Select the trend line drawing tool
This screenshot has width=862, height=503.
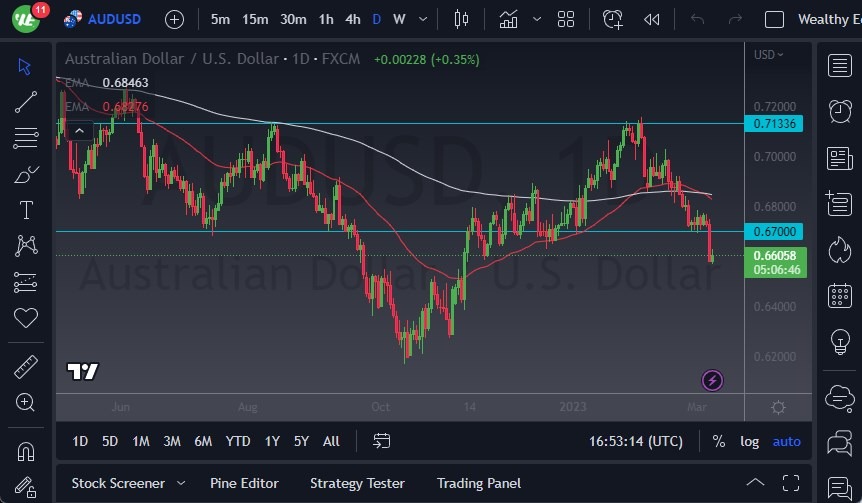pyautogui.click(x=26, y=102)
